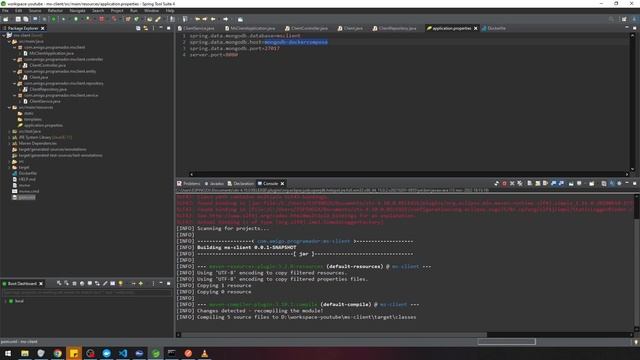Image resolution: width=640 pixels, height=360 pixels.
Task: Select ClientService.java in Package Explorer
Action: coord(44,101)
